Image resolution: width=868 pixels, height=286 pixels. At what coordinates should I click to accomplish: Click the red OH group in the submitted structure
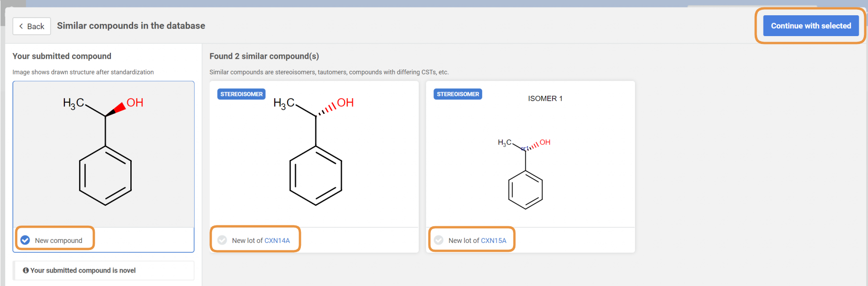134,103
